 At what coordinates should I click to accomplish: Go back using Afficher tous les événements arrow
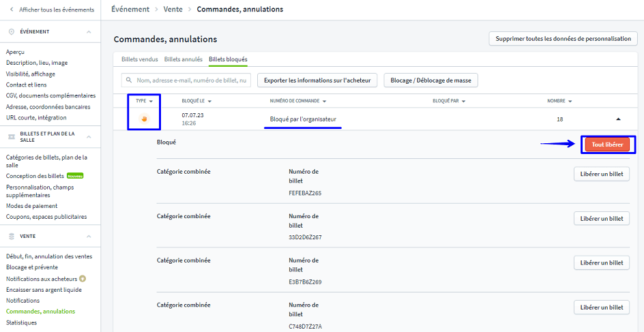(x=12, y=9)
